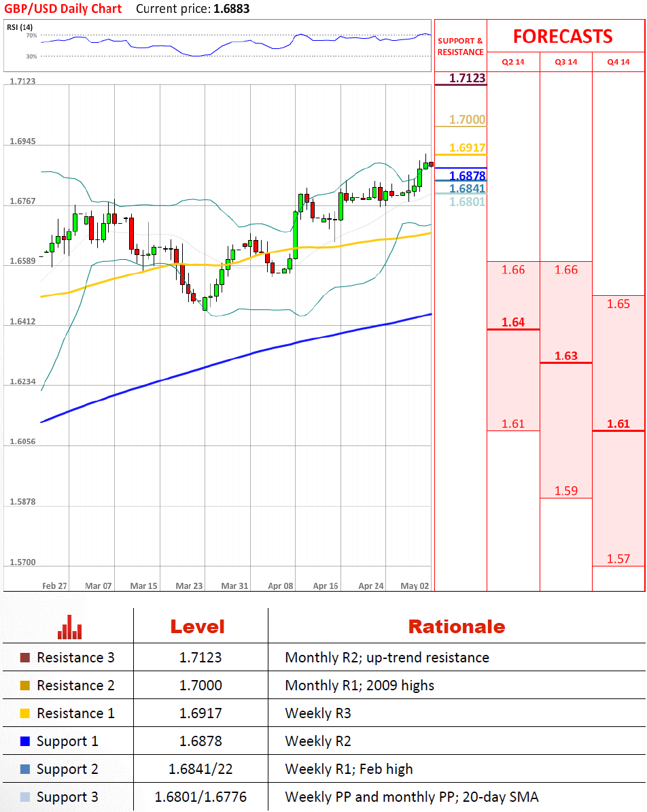
Task: Select the Q4 14 forecast column header
Action: pos(618,62)
